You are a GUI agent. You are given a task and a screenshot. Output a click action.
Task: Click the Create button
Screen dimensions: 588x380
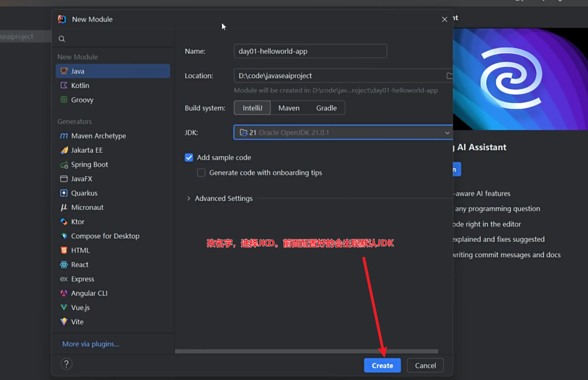coord(382,365)
